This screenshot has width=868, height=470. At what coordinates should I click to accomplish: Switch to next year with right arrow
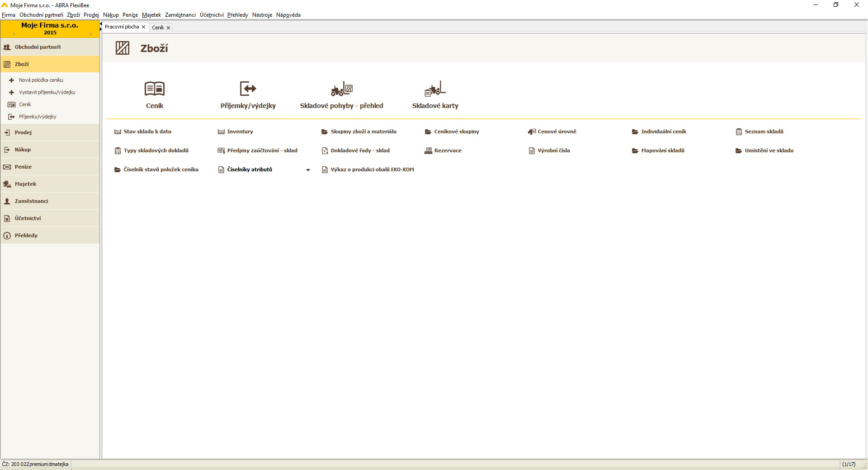pyautogui.click(x=91, y=34)
